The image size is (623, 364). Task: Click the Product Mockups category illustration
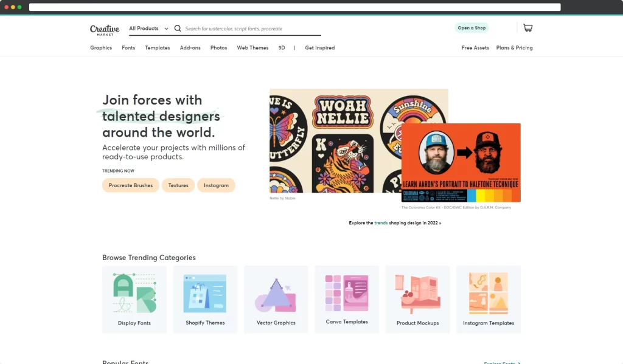(417, 294)
